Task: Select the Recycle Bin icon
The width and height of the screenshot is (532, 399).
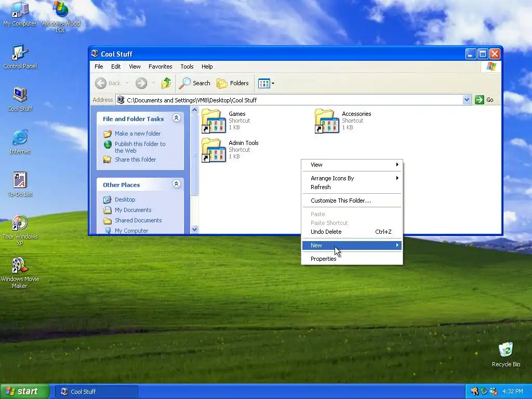Action: coord(506,354)
